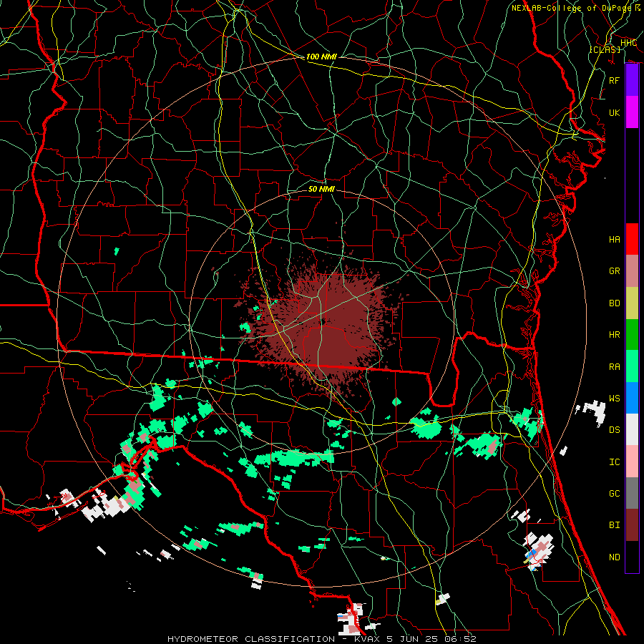The height and width of the screenshot is (644, 644).
Task: Click the "NEXLAB-College of DuPage" text
Action: [x=571, y=8]
